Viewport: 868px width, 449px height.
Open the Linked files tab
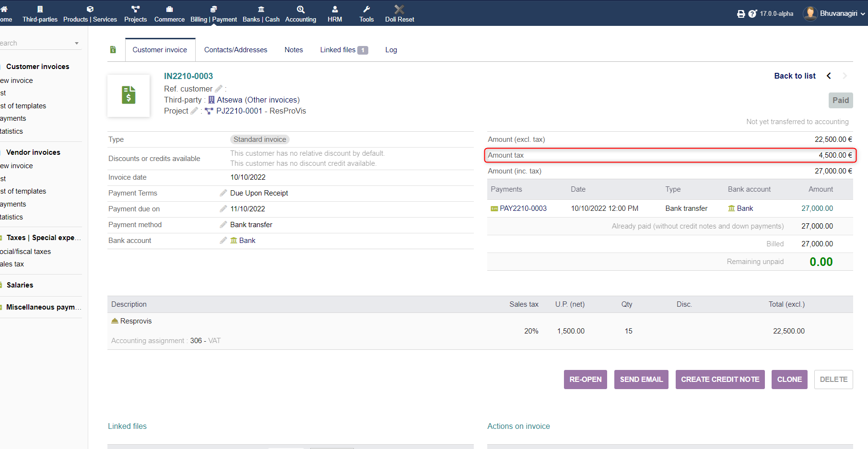click(338, 49)
